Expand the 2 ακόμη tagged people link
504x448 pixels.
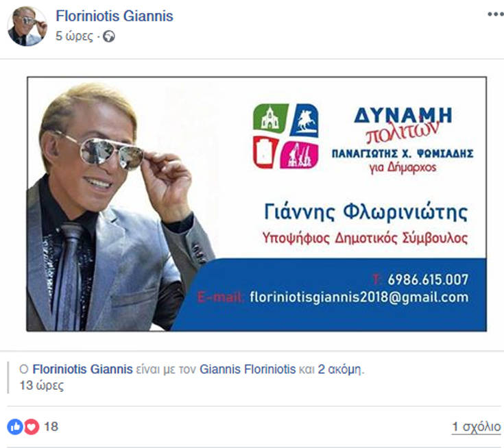point(339,369)
